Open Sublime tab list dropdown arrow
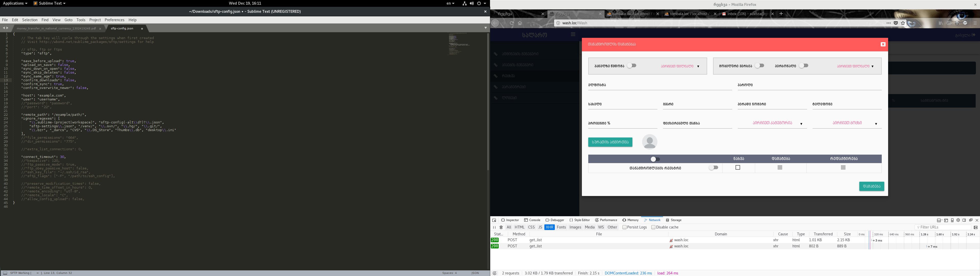This screenshot has width=980, height=276. [485, 28]
